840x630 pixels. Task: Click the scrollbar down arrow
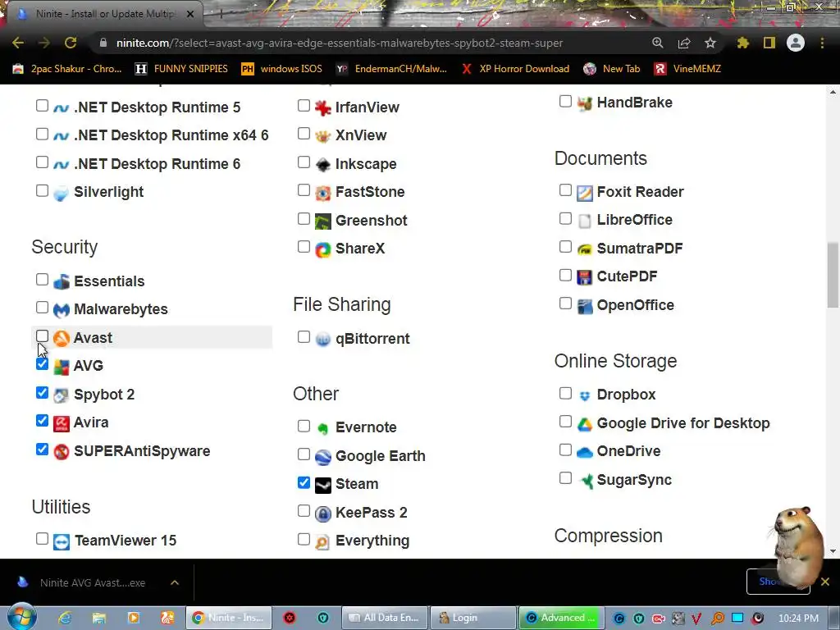pyautogui.click(x=833, y=551)
